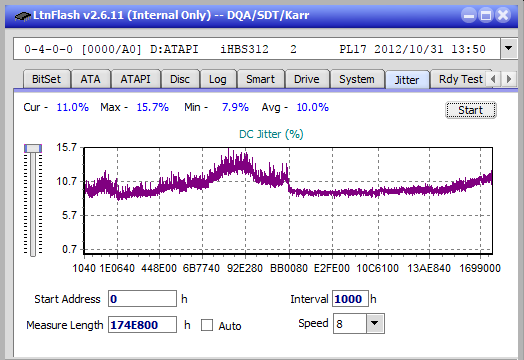Click the y-axis label 5.7
Viewport: 524px width, 360px height.
(x=69, y=215)
